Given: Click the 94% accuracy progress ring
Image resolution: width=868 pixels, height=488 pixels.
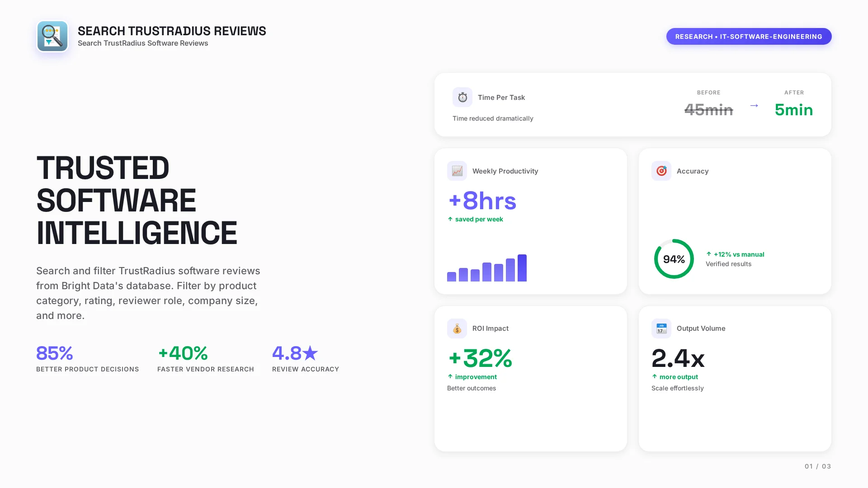Looking at the screenshot, I should coord(674,259).
